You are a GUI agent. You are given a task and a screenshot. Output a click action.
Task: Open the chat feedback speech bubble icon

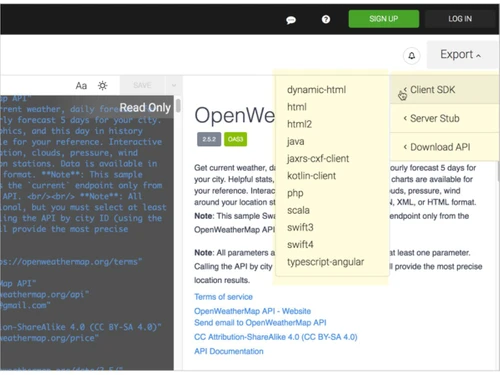click(x=291, y=20)
